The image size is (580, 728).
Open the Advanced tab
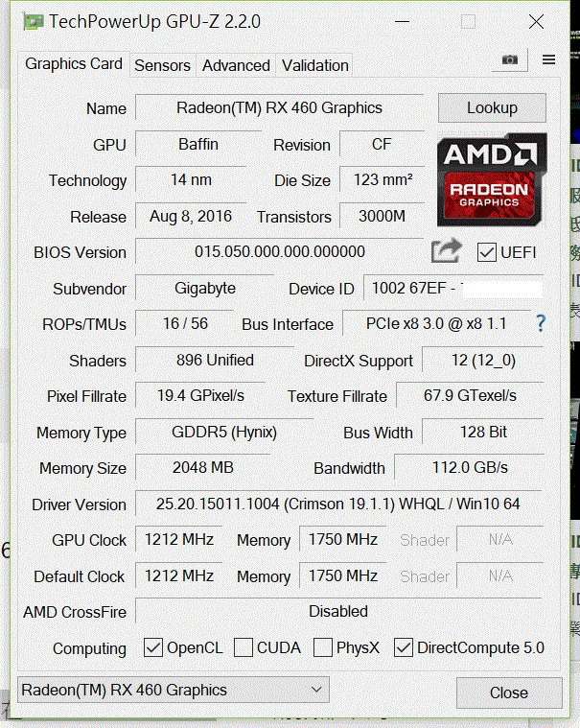pyautogui.click(x=236, y=65)
